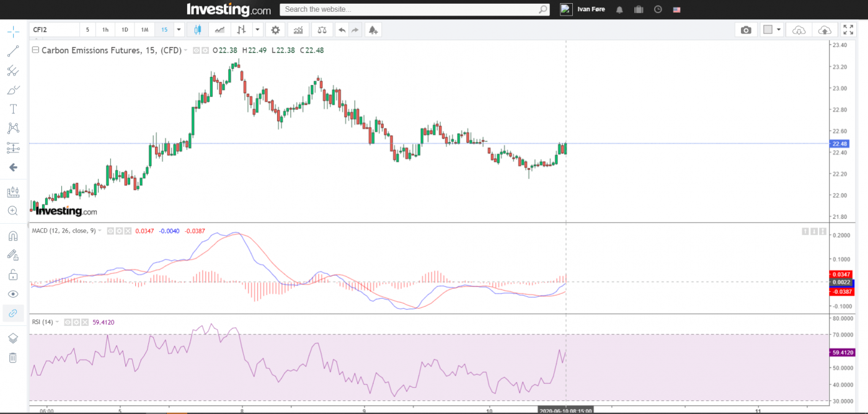Focus the Search the website field
Image resolution: width=868 pixels, height=414 pixels.
pyautogui.click(x=410, y=9)
